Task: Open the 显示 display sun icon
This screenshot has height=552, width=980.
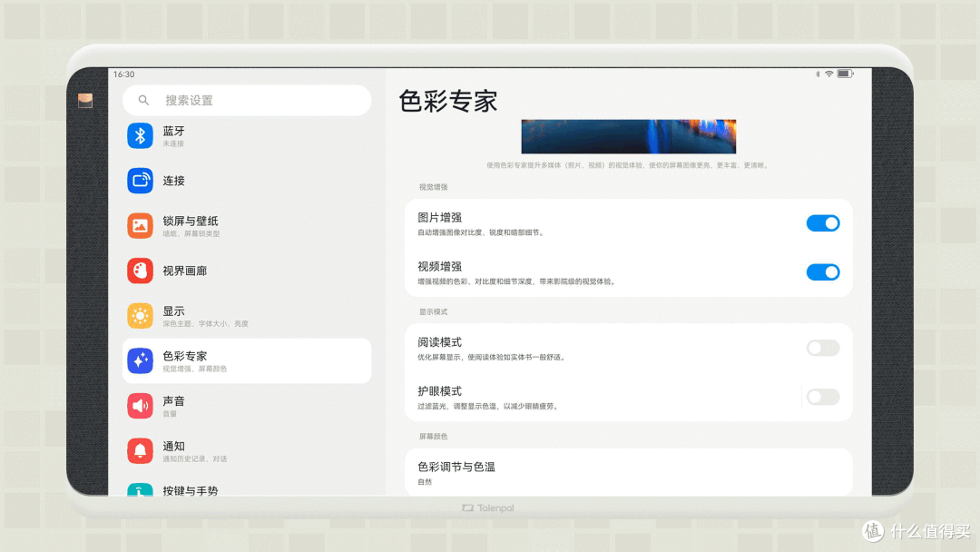Action: pyautogui.click(x=140, y=316)
